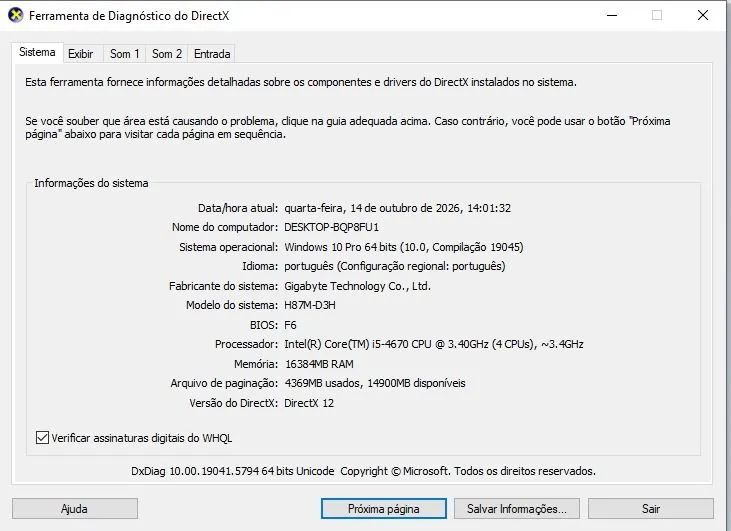
Task: Click 'Gigabyte Technology Co., Ltd.' text
Action: pyautogui.click(x=358, y=286)
